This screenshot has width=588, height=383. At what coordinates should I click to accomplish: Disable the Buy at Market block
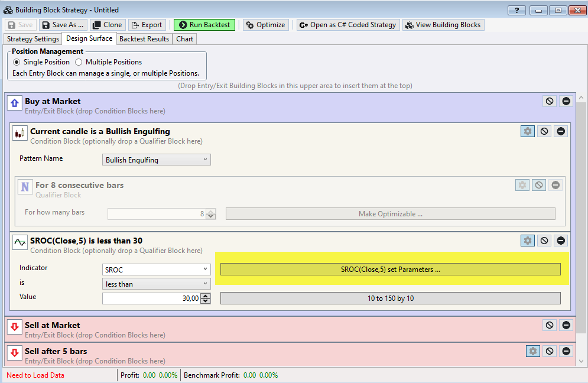click(x=549, y=100)
